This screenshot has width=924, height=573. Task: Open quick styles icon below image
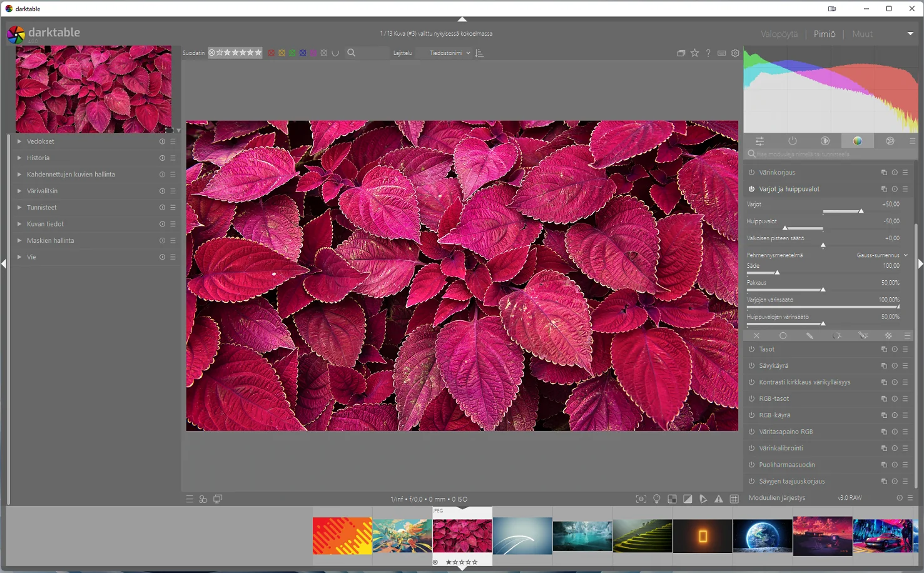(203, 499)
